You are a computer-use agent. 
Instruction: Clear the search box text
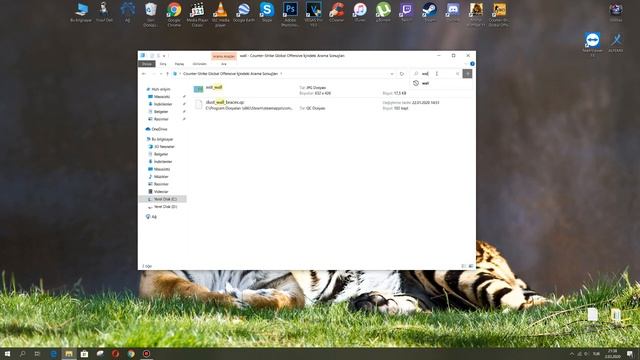point(458,74)
